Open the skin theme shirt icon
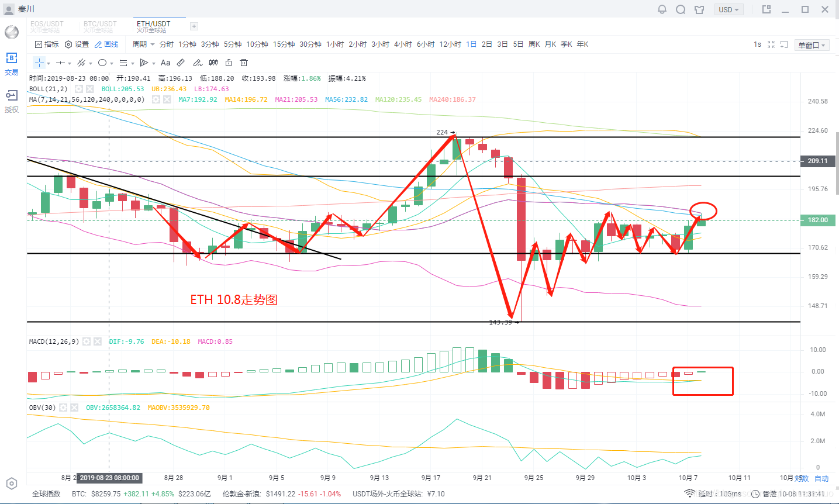Image resolution: width=839 pixels, height=504 pixels. 699,9
